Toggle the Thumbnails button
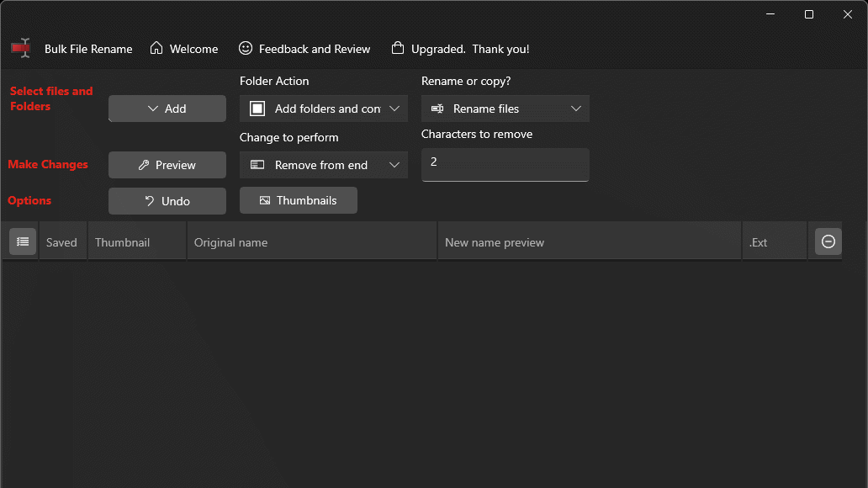Screen dimensions: 868x488 pos(298,200)
